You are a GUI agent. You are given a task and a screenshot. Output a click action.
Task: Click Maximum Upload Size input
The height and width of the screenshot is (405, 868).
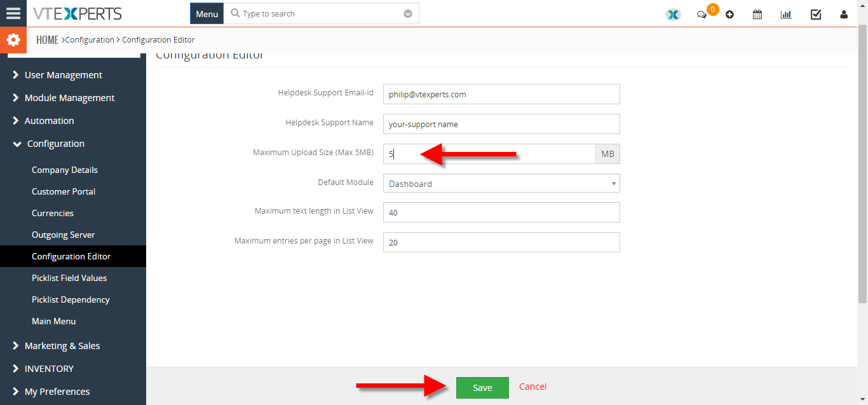(x=489, y=154)
